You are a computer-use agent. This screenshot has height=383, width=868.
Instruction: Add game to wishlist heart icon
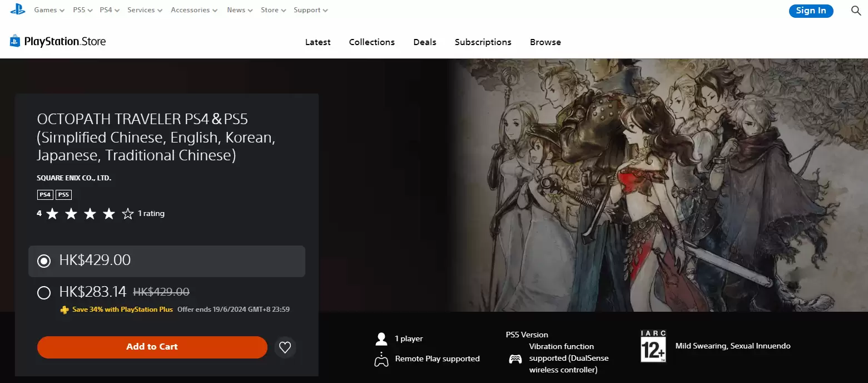[285, 347]
